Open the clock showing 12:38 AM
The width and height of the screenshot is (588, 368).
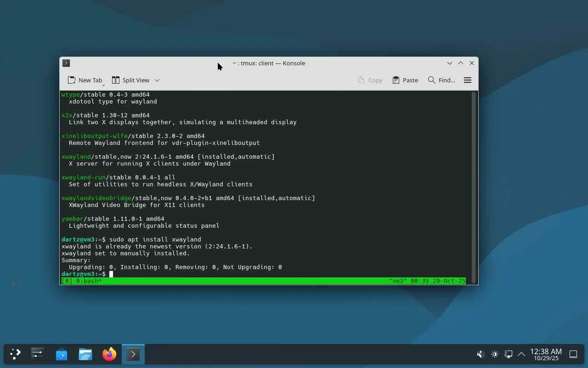(546, 354)
